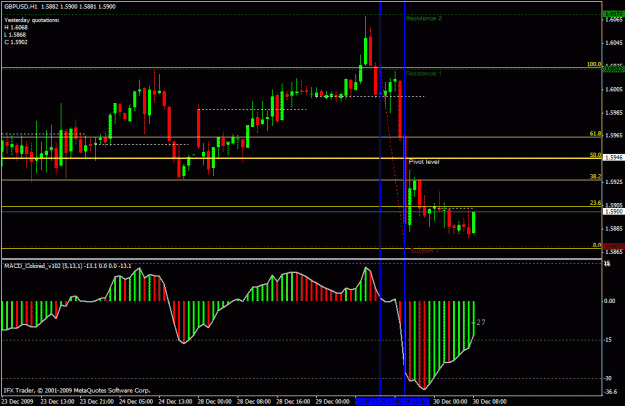The height and width of the screenshot is (406, 625).
Task: Click the '30 Dec 00:00' time axis label
Action: click(x=450, y=401)
